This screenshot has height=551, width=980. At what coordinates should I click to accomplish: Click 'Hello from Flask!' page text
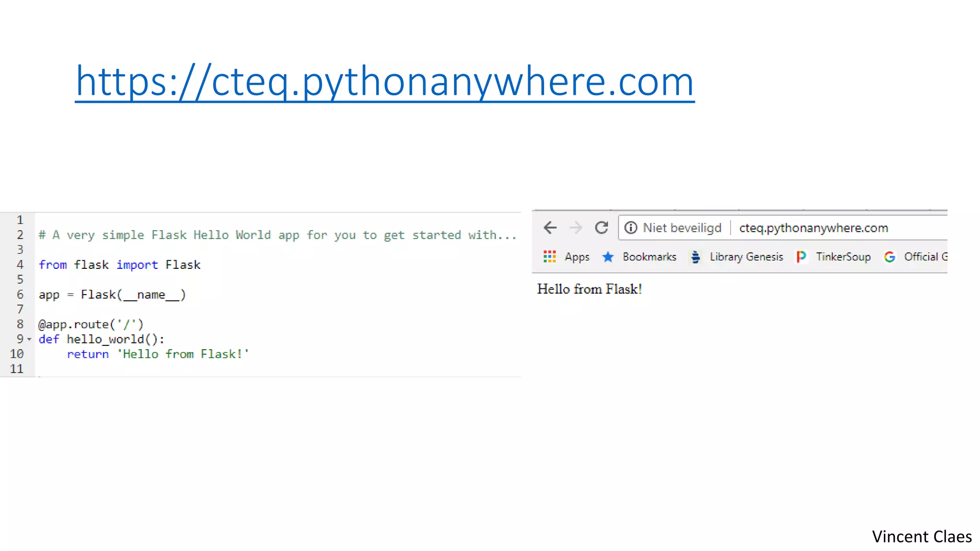click(590, 289)
